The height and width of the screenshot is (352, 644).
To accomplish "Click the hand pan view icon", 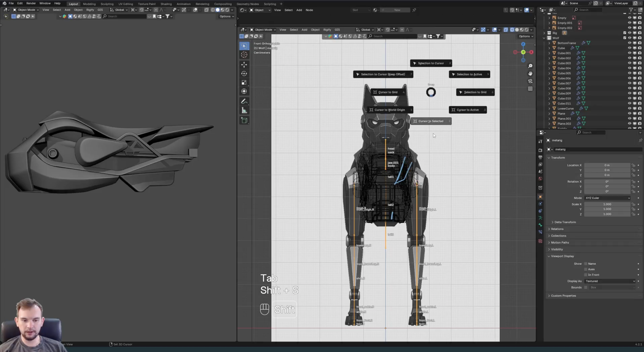I will 530,73.
